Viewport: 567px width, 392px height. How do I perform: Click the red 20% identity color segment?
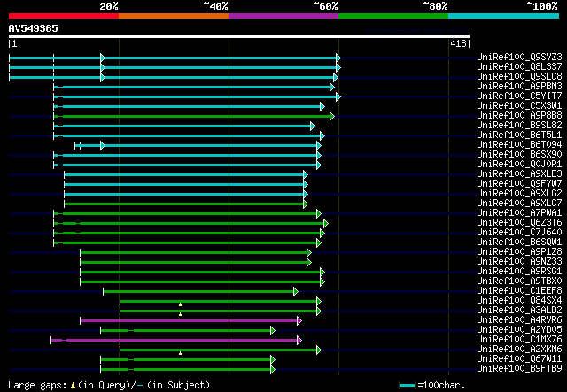click(64, 16)
